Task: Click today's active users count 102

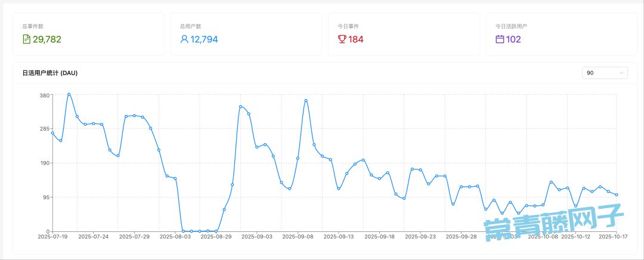Action: pos(513,39)
